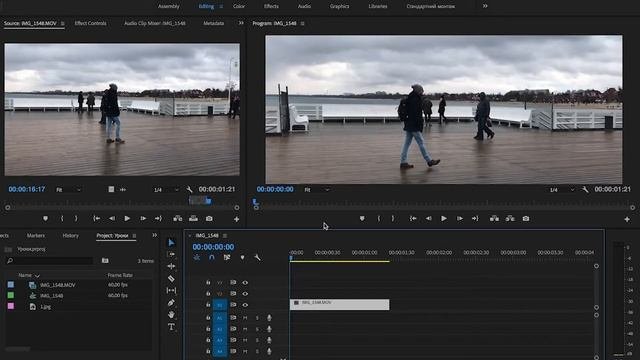
Task: Open the Source monitor 1/4 resolution dropdown
Action: point(166,190)
